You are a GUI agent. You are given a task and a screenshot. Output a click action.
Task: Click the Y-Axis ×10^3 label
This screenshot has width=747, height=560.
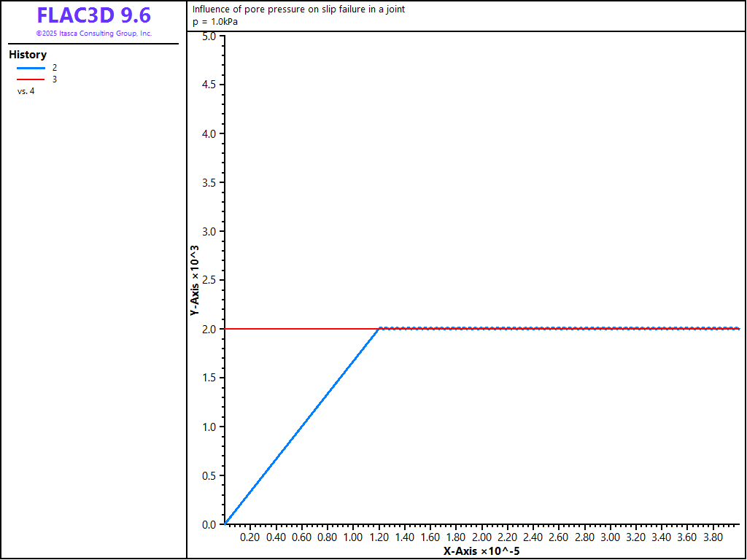coord(195,280)
